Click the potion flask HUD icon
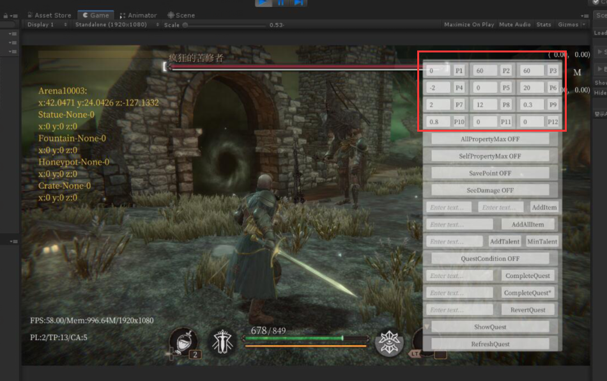Screen dimensions: 607x381 click(184, 342)
